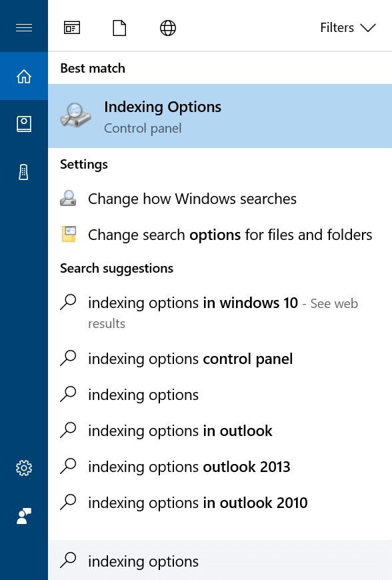Open the Devices tower icon in the sidebar
392x580 pixels.
click(x=24, y=172)
